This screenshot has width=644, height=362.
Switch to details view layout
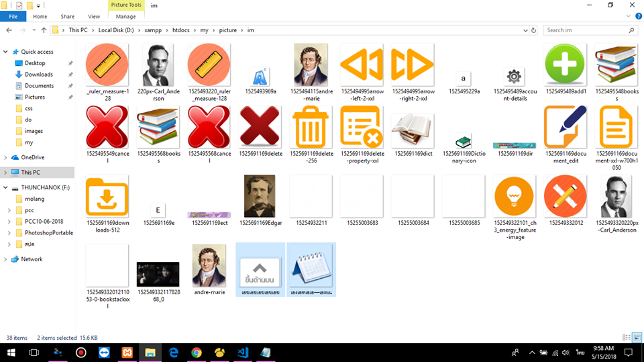click(627, 338)
